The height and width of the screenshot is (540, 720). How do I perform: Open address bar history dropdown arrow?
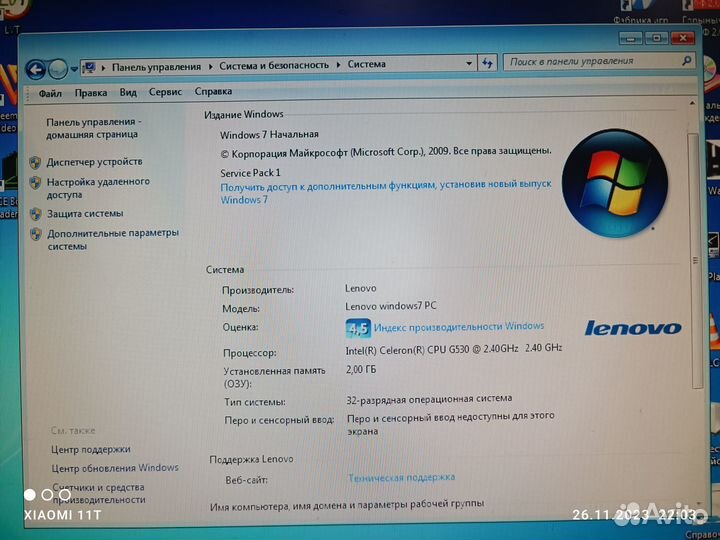coord(468,63)
